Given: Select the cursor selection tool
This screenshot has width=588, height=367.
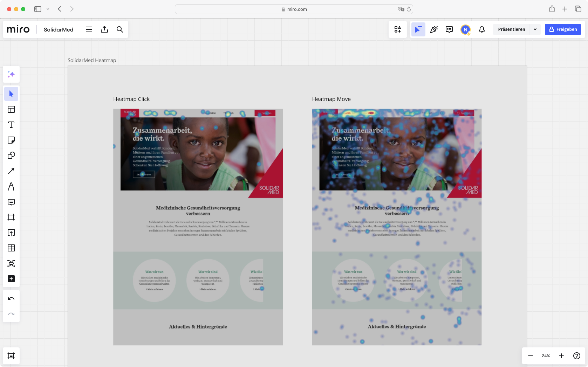Looking at the screenshot, I should [11, 94].
